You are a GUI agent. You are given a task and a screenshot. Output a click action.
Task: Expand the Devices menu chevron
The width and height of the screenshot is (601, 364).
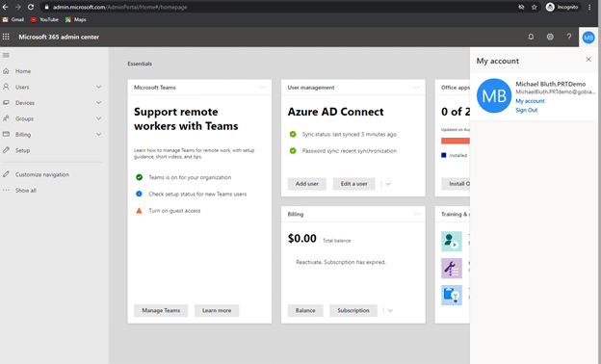98,103
